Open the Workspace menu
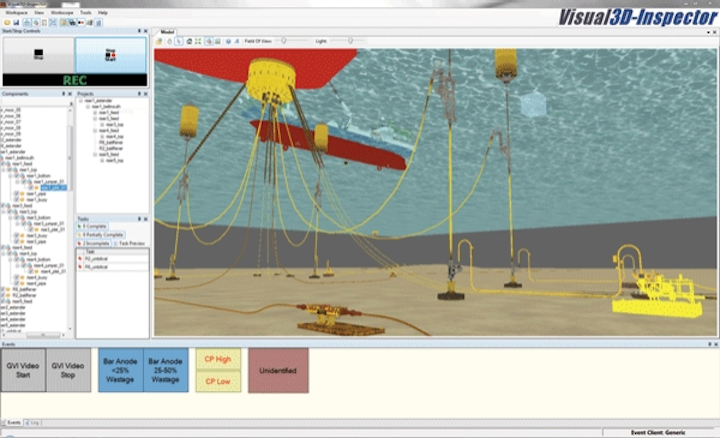Image resolution: width=720 pixels, height=438 pixels. click(x=17, y=12)
